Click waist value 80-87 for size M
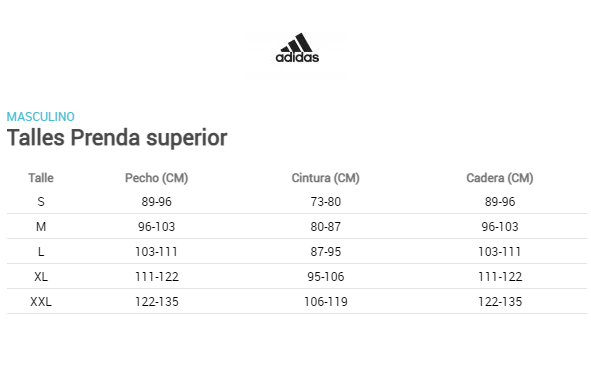The height and width of the screenshot is (367, 591). [x=326, y=227]
